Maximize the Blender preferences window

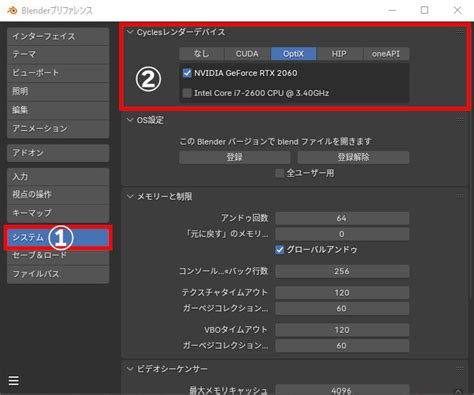point(425,10)
